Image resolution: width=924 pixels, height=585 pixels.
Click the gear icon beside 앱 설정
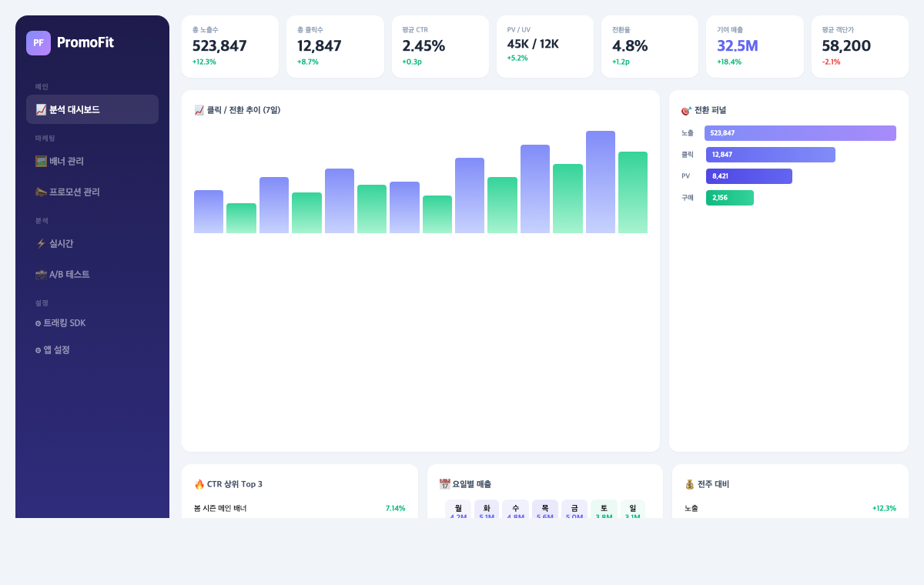pyautogui.click(x=38, y=350)
